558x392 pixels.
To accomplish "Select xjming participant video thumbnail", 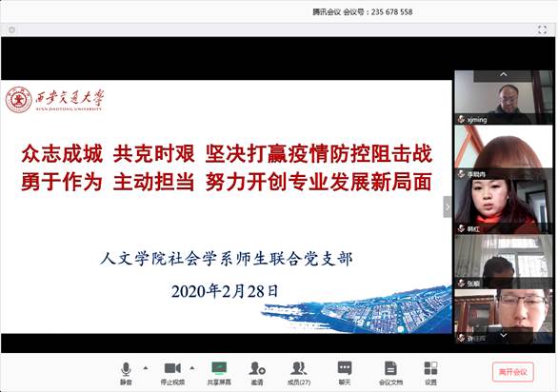I will pyautogui.click(x=504, y=97).
